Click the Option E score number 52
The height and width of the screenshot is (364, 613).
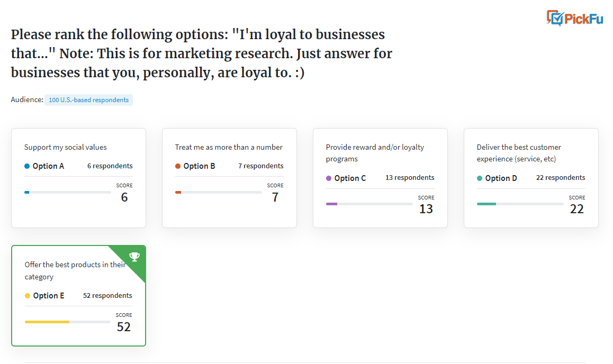123,327
